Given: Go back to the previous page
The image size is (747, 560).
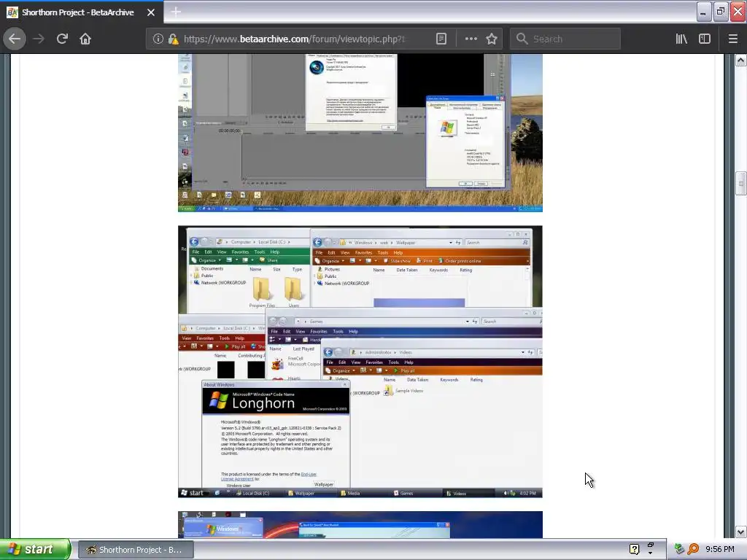Looking at the screenshot, I should [15, 39].
